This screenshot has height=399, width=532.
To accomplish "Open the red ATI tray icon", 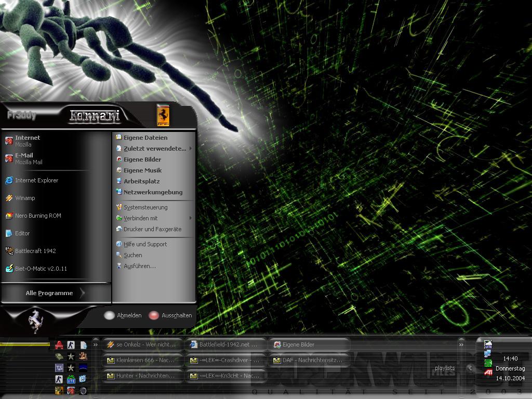I will [x=488, y=373].
